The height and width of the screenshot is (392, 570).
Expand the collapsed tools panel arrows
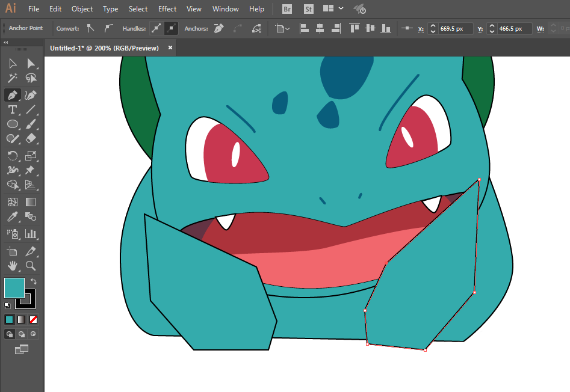point(6,43)
